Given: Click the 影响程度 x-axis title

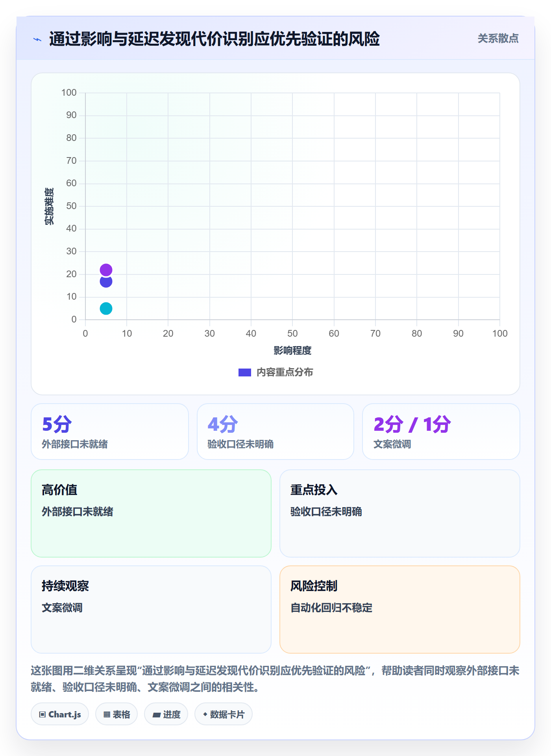Looking at the screenshot, I should pos(292,350).
